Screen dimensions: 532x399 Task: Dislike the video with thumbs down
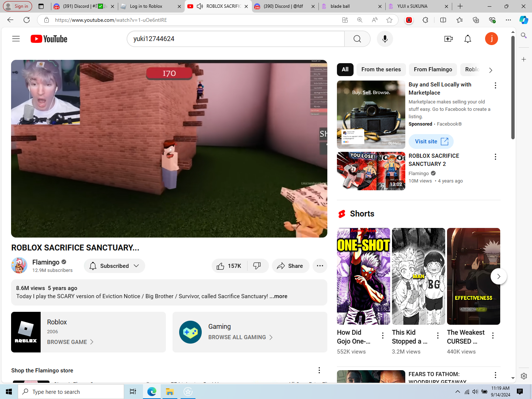tap(257, 266)
